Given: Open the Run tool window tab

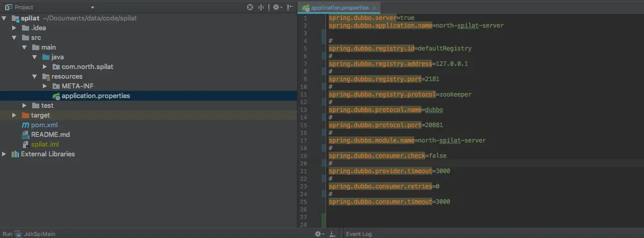Looking at the screenshot, I should [x=8, y=234].
